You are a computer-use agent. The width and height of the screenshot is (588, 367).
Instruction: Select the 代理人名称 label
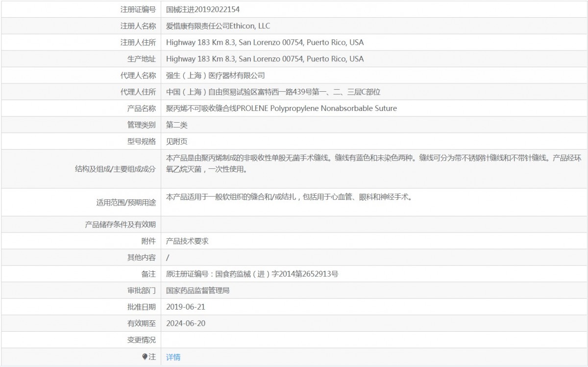tap(138, 76)
